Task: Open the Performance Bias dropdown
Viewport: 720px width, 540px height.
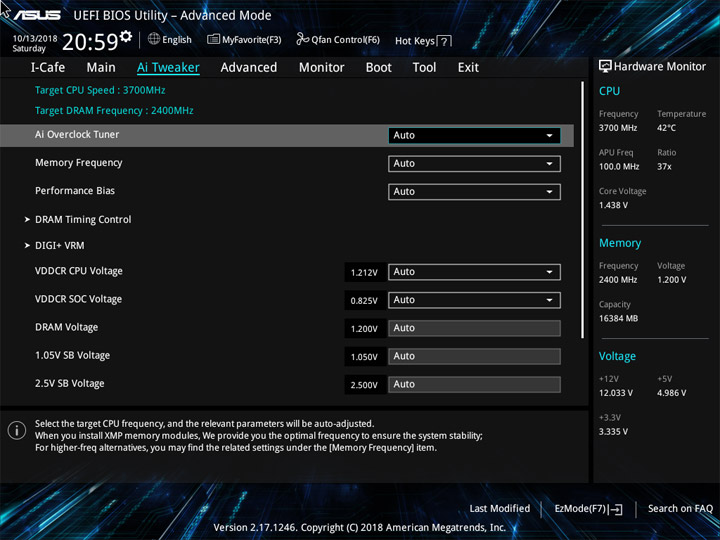Action: [x=474, y=192]
